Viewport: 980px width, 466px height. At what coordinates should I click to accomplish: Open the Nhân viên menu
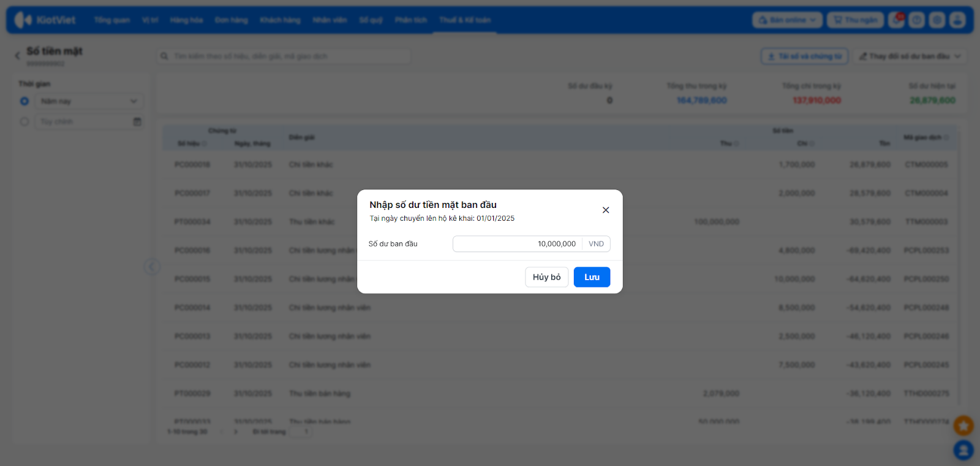click(x=330, y=20)
